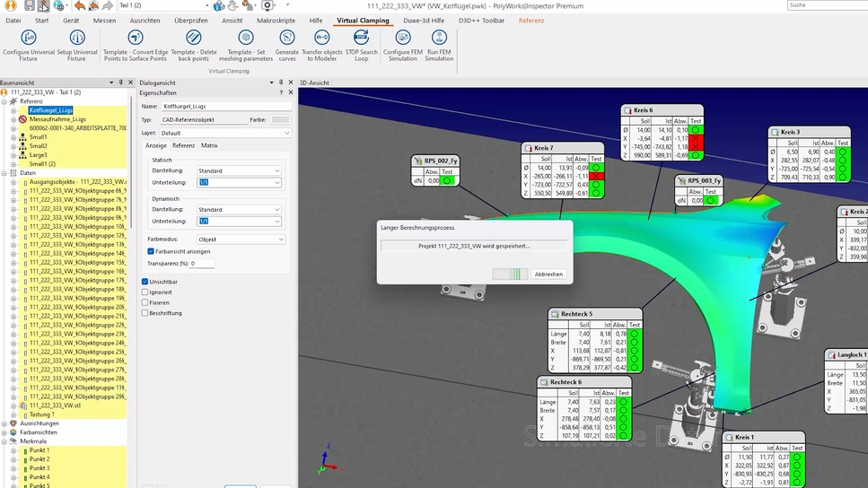The height and width of the screenshot is (488, 868).
Task: Open Setup Universal Fixture tool
Action: pyautogui.click(x=77, y=39)
